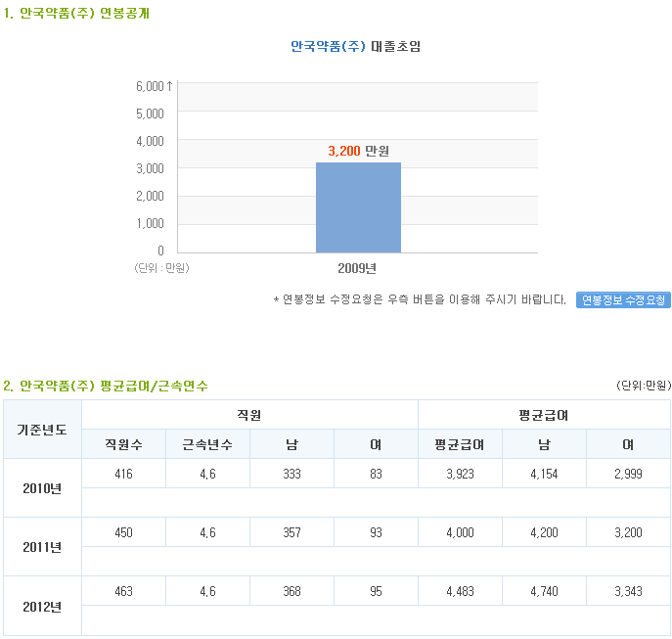Select the 2010년 row label
672x639 pixels.
coord(42,488)
